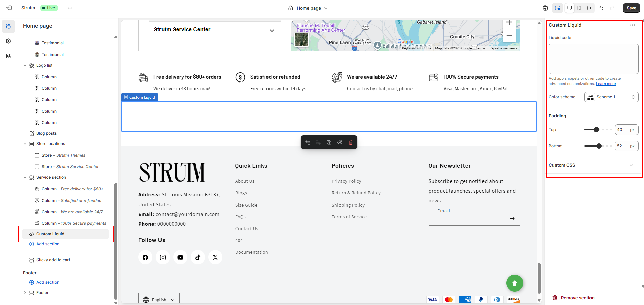Switch to desktop preview
This screenshot has height=305, width=644.
coord(570,8)
